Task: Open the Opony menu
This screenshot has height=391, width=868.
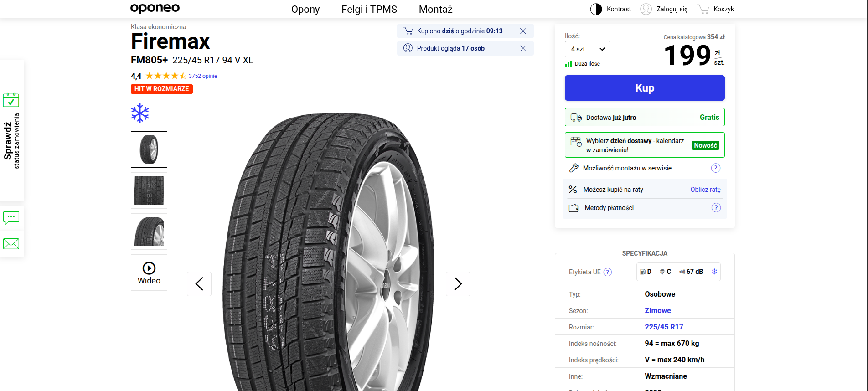Action: tap(305, 10)
